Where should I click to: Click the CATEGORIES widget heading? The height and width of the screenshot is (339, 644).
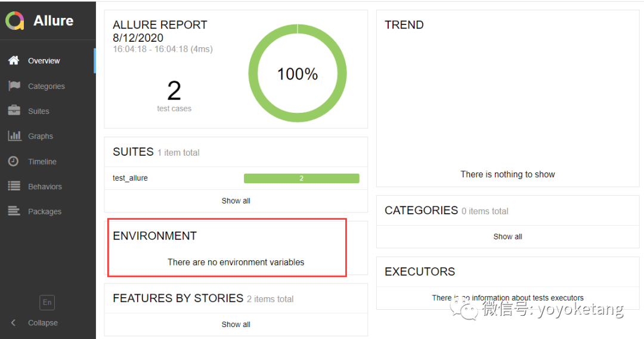pos(421,211)
